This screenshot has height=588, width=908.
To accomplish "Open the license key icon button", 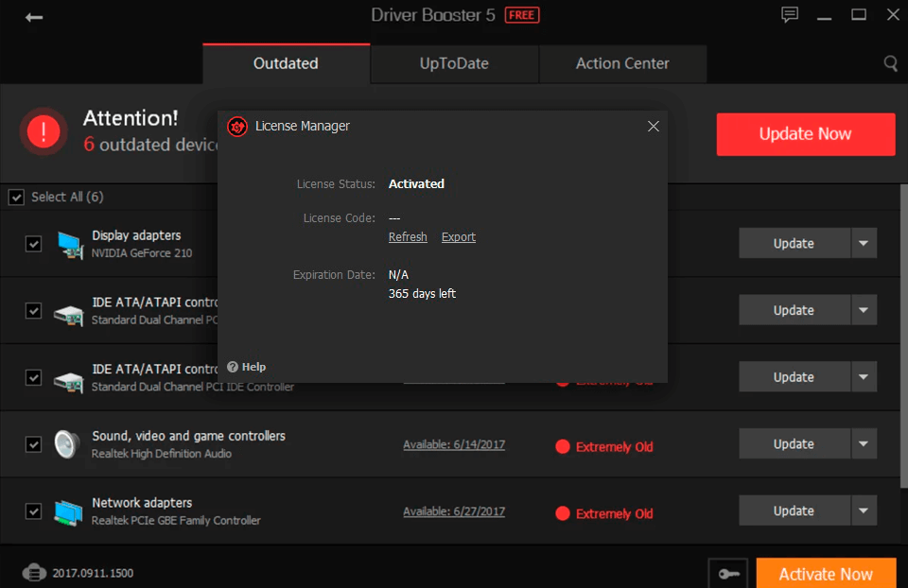I will [728, 574].
